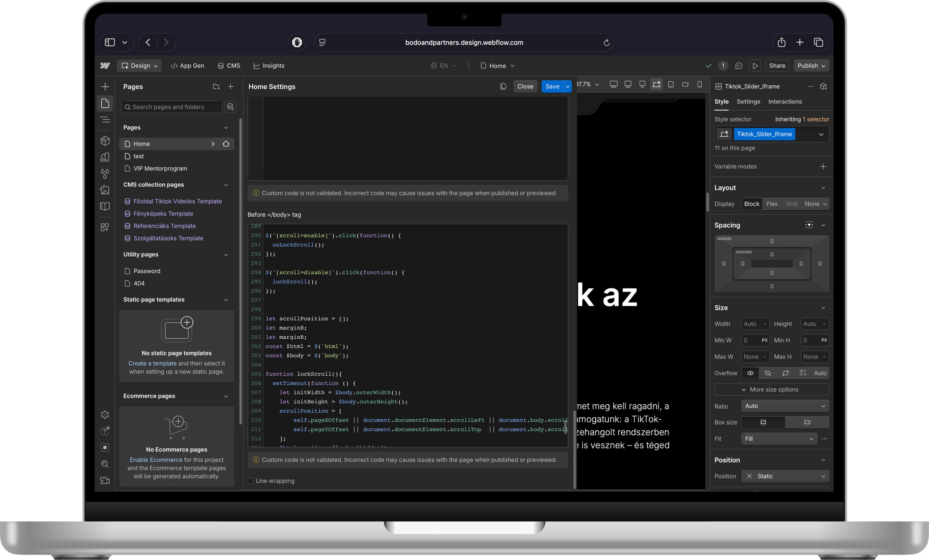Click the Enable Ecommerce link

tap(156, 460)
